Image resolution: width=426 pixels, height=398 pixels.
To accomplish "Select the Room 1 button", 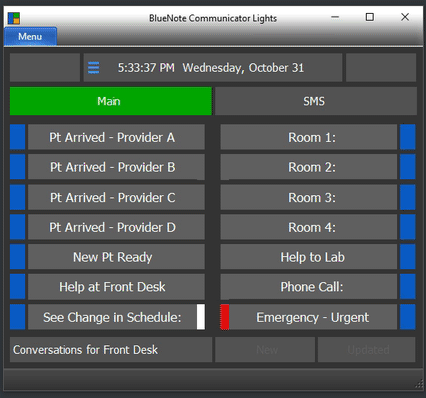I will point(309,137).
